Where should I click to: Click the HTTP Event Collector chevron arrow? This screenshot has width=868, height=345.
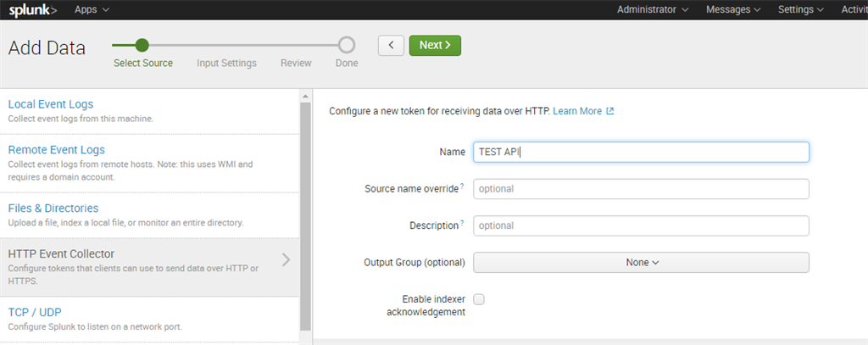coord(286,259)
